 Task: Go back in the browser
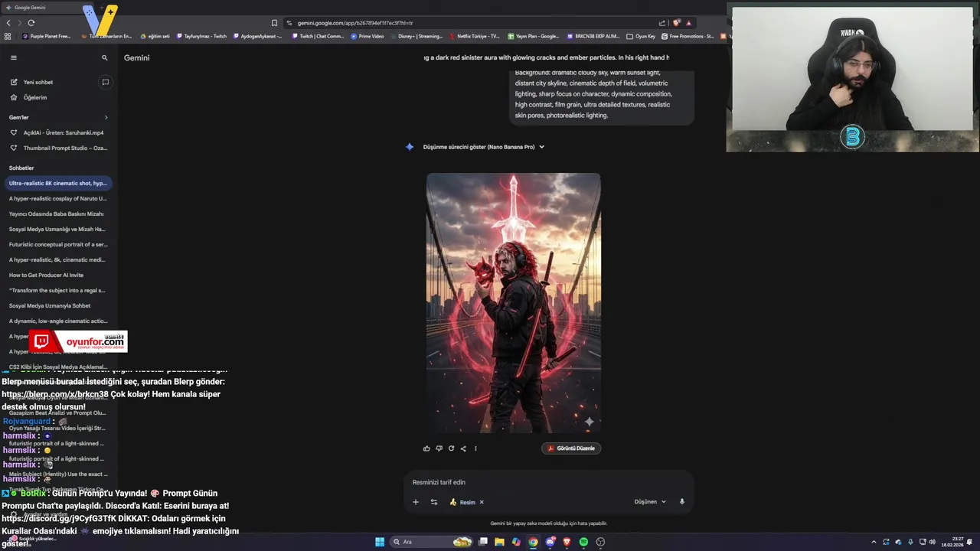pos(8,23)
